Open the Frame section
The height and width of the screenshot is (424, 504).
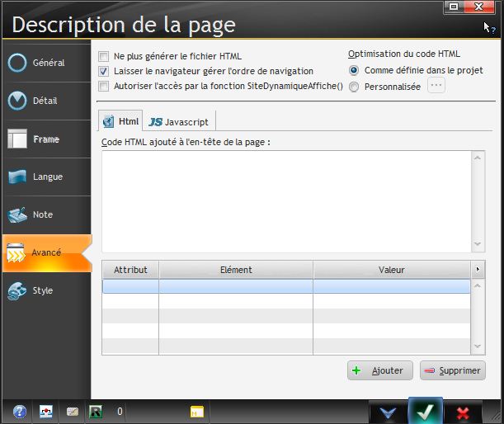point(47,139)
